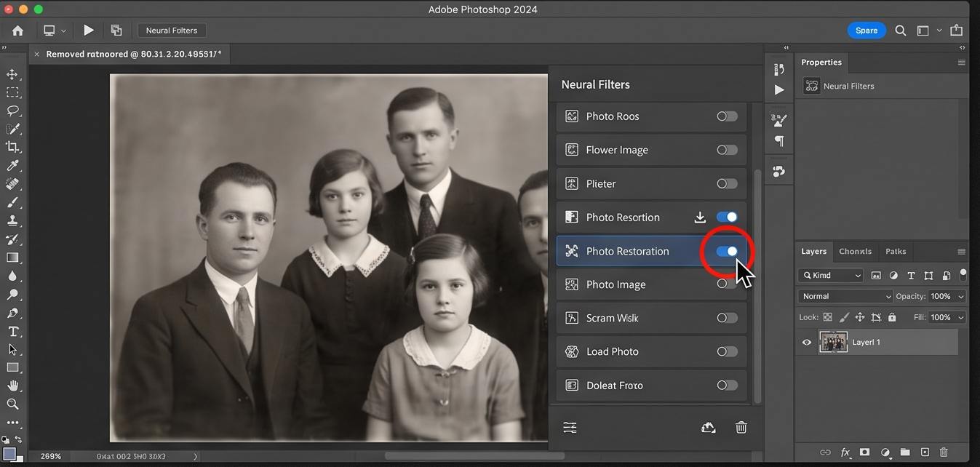Click download icon beside Photo Resortion
Viewport: 980px width, 467px height.
click(x=700, y=217)
